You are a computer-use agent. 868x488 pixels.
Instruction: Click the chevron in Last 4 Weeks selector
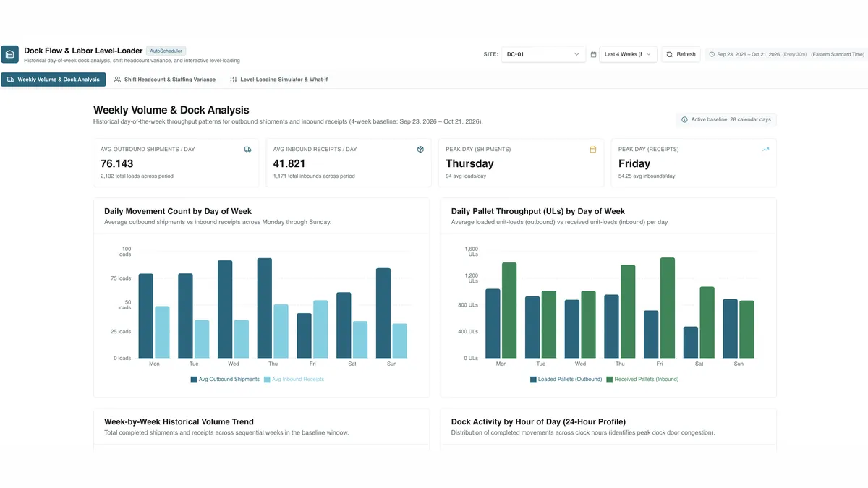pyautogui.click(x=648, y=54)
